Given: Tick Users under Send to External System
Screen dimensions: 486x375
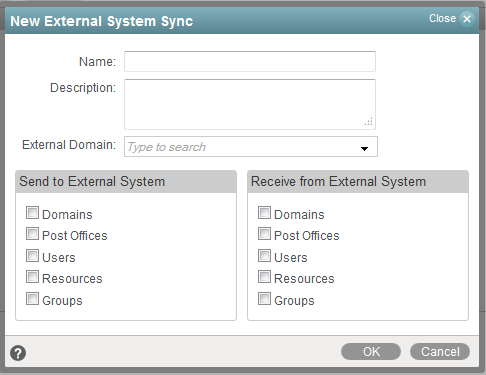Looking at the screenshot, I should tap(32, 256).
